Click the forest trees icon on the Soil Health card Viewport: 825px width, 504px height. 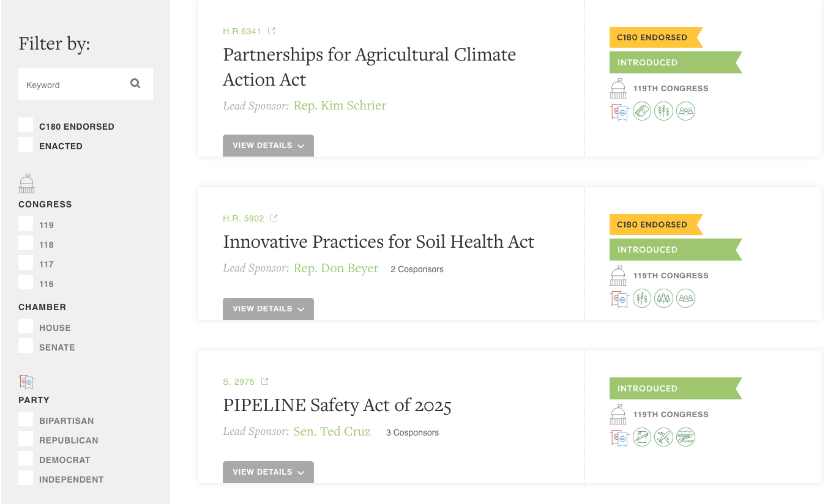click(x=664, y=298)
